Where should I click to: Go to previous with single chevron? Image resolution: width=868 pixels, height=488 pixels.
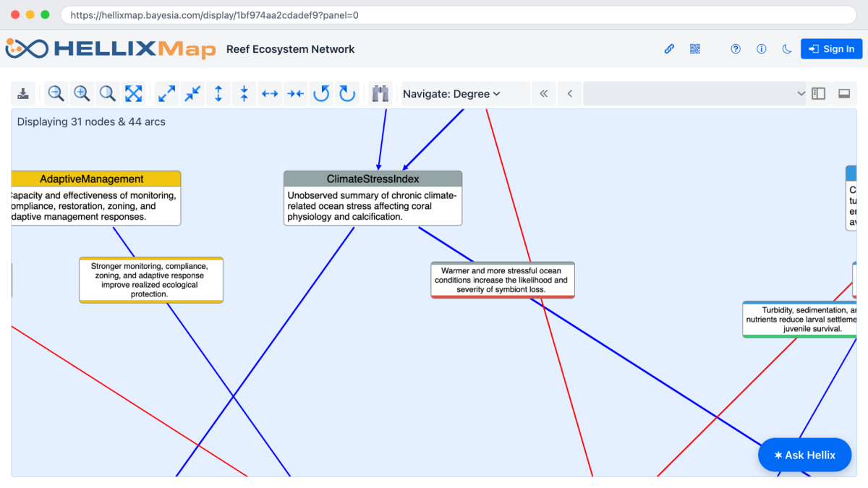click(x=570, y=93)
